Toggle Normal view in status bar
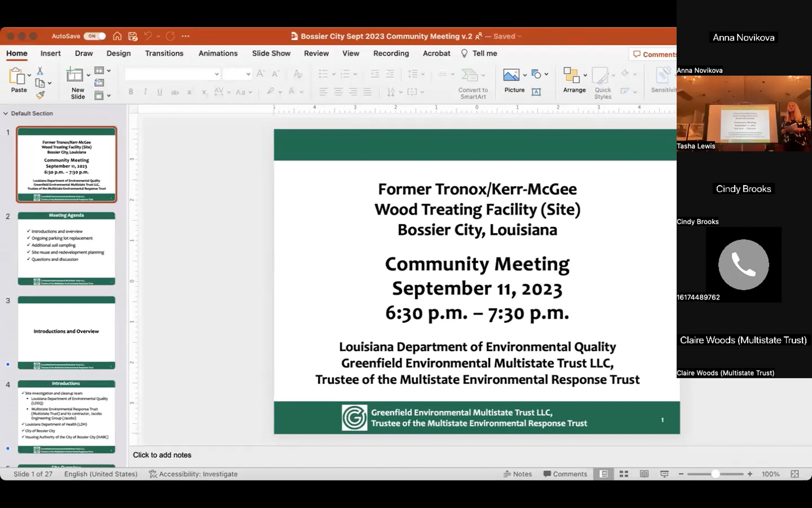This screenshot has width=812, height=508. [x=604, y=474]
